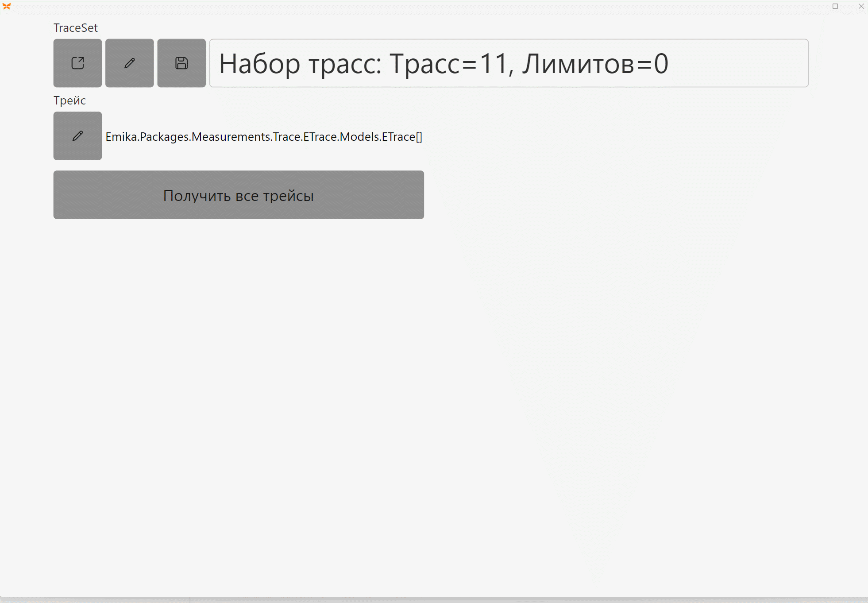
Task: Click the Лимитов=0 value in the field
Action: (595, 63)
